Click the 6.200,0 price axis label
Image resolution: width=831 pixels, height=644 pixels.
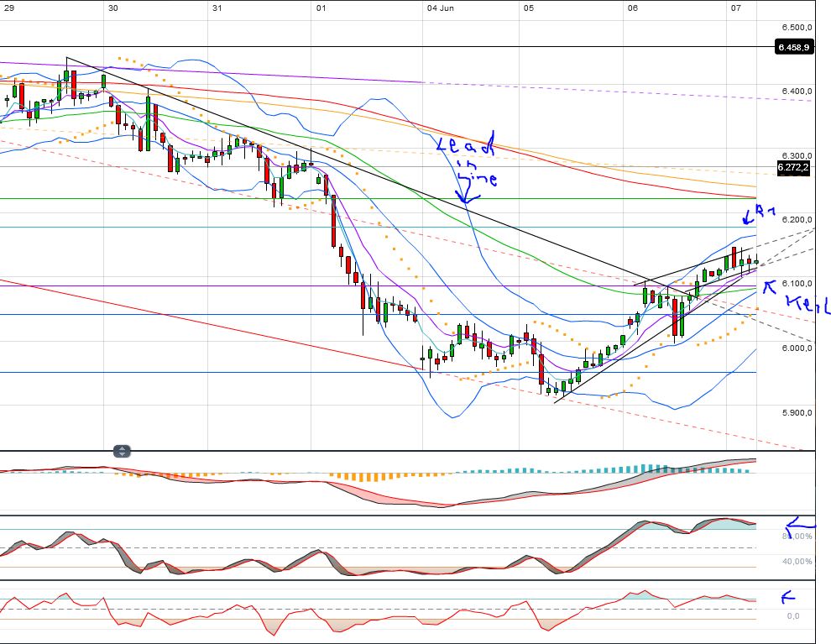click(x=797, y=219)
